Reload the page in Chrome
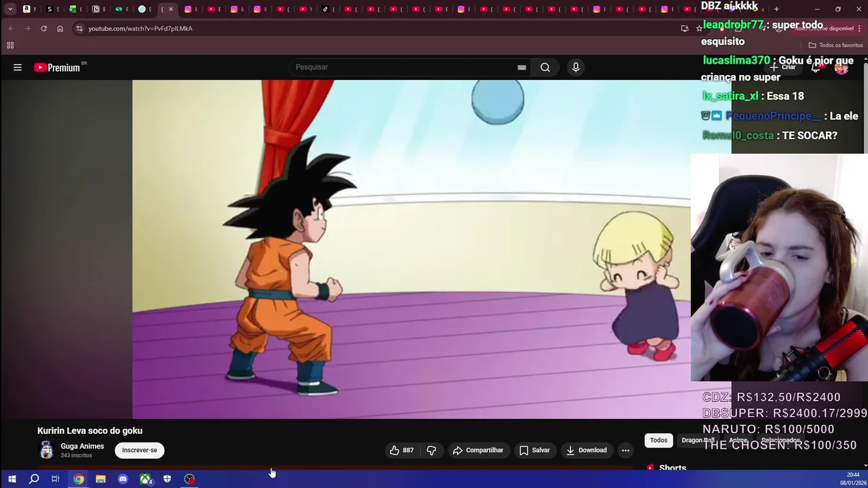This screenshot has width=868, height=488. tap(43, 28)
